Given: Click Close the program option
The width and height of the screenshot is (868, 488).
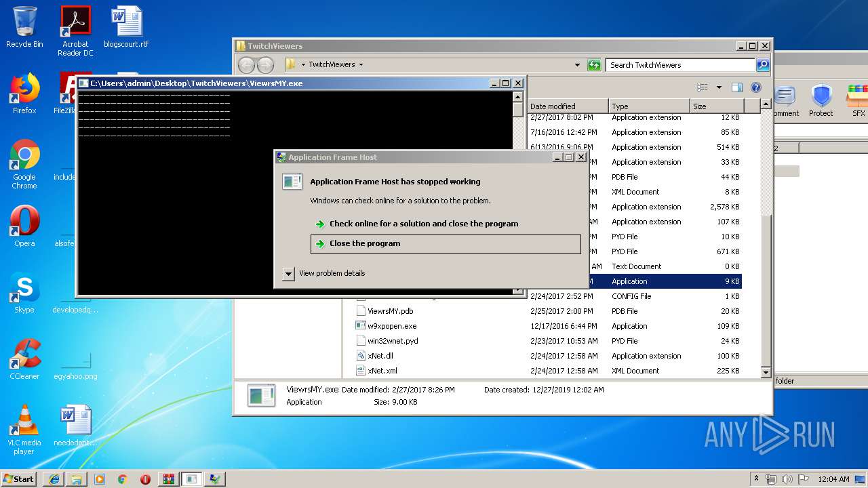Looking at the screenshot, I should tap(446, 244).
